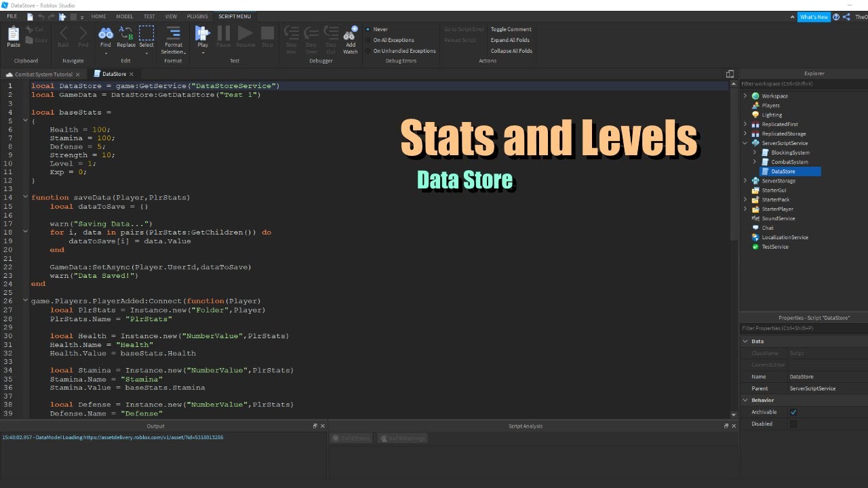Select the Never debug errors option
This screenshot has height=488, width=868.
[x=380, y=30]
